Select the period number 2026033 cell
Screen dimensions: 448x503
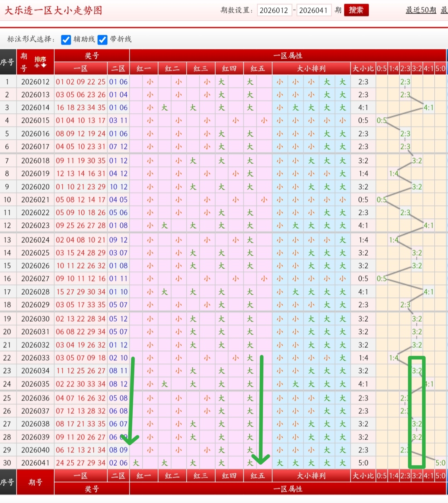[x=35, y=358]
